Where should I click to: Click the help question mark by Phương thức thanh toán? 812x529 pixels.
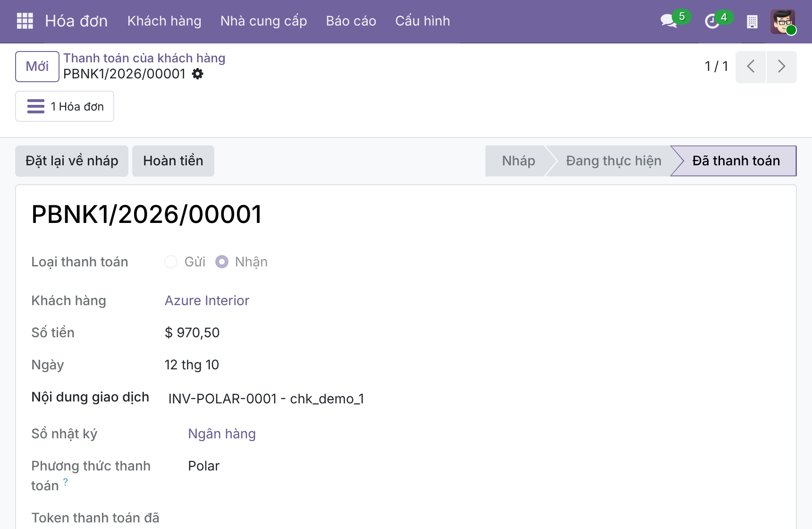[66, 482]
